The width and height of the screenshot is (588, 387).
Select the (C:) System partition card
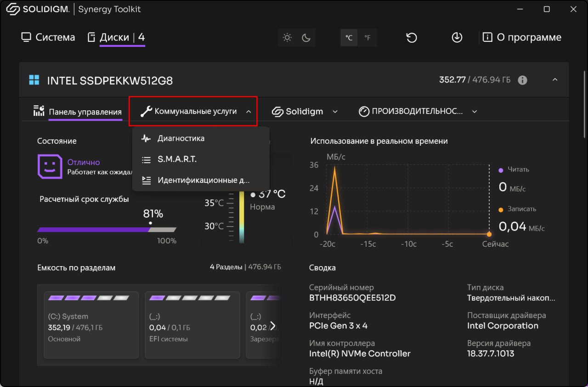pos(91,325)
